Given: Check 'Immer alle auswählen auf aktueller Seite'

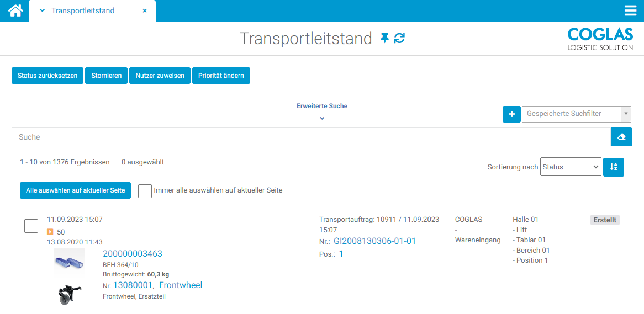Looking at the screenshot, I should (x=145, y=190).
